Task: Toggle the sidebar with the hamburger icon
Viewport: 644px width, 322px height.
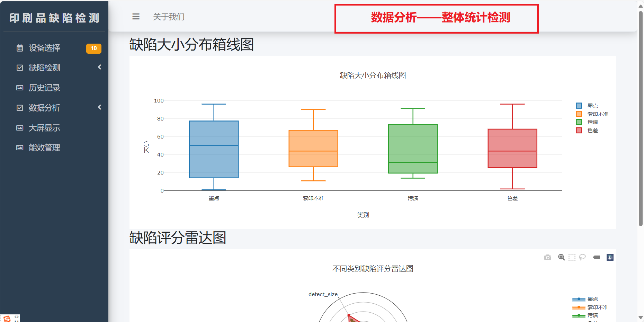Action: [136, 17]
